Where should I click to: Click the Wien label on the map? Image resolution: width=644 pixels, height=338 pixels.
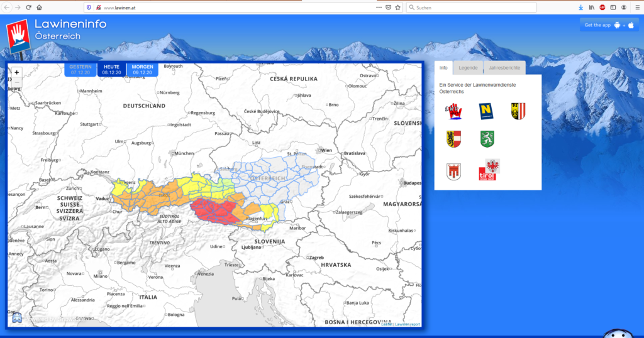click(326, 150)
